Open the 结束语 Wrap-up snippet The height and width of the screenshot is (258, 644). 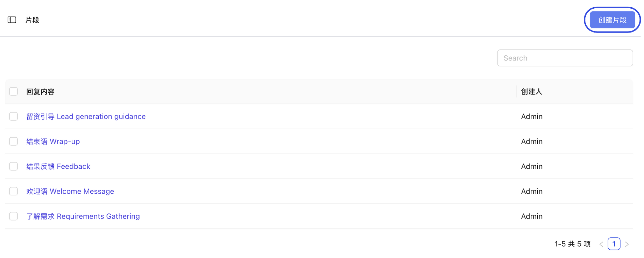tap(53, 141)
